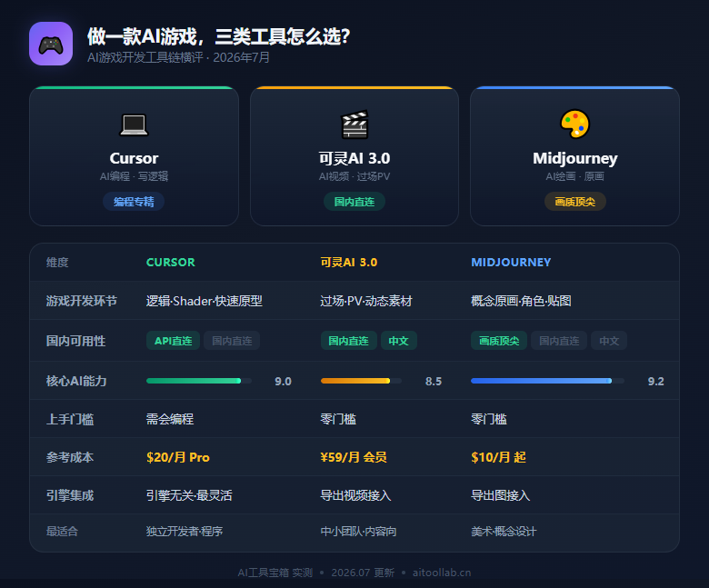This screenshot has width=709, height=588.
Task: Click the cell 导出图接入
Action: tap(500, 495)
